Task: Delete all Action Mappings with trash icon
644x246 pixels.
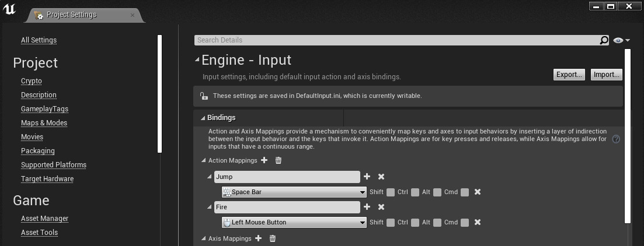Action: (x=279, y=160)
